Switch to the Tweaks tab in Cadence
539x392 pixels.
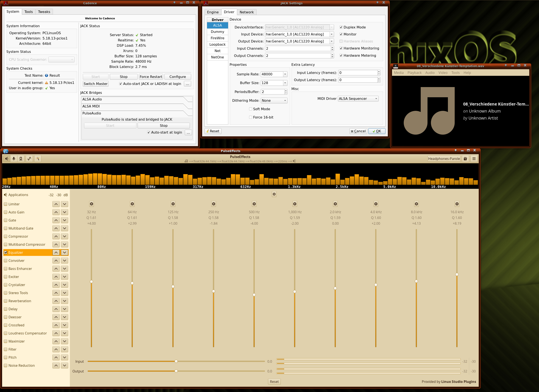click(x=44, y=12)
